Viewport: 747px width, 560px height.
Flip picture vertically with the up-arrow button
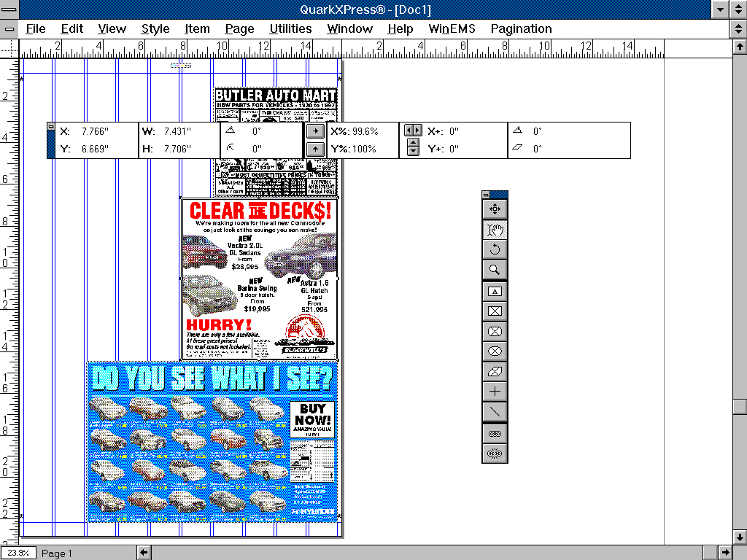tap(315, 149)
